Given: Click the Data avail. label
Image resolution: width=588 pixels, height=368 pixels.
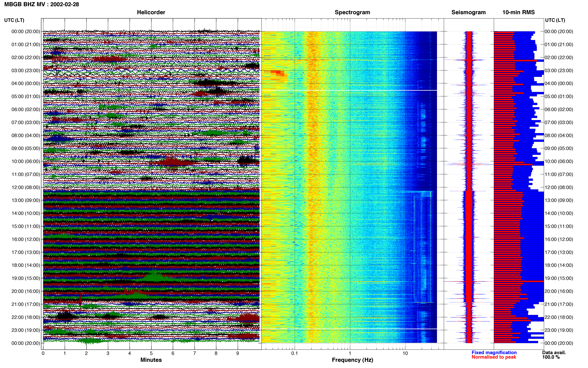Looking at the screenshot, I should tap(554, 353).
